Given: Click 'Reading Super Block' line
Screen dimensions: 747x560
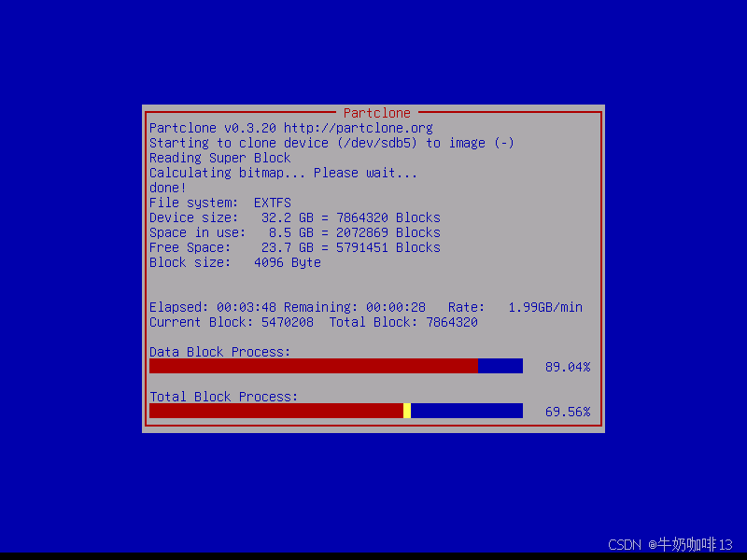Looking at the screenshot, I should (x=220, y=158).
